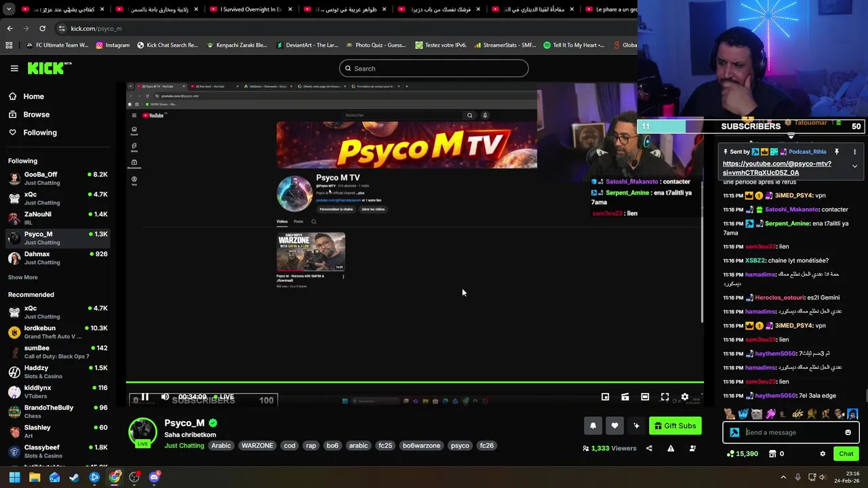Image resolution: width=868 pixels, height=488 pixels.
Task: Open Kick Chat Search bookmark
Action: click(167, 45)
